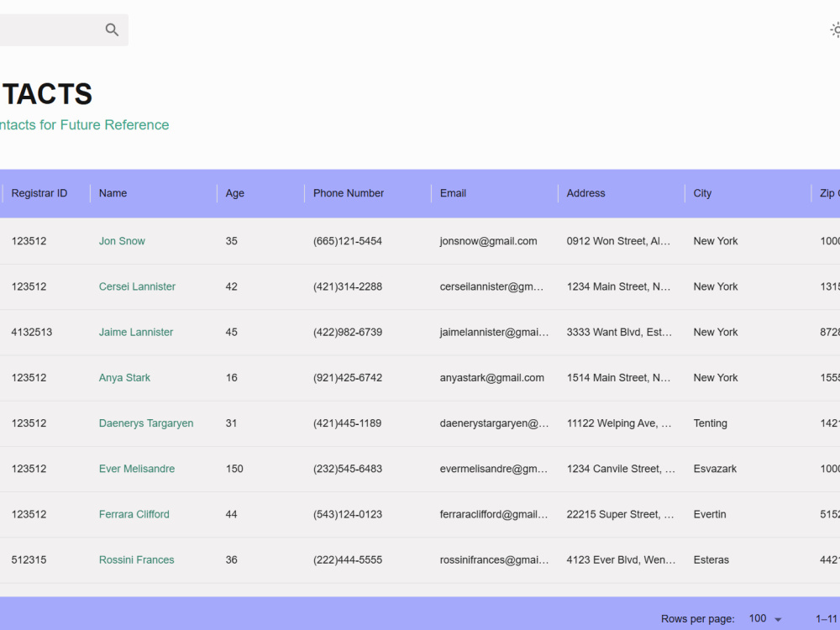
Task: Sort by Phone Number column header
Action: [x=349, y=193]
